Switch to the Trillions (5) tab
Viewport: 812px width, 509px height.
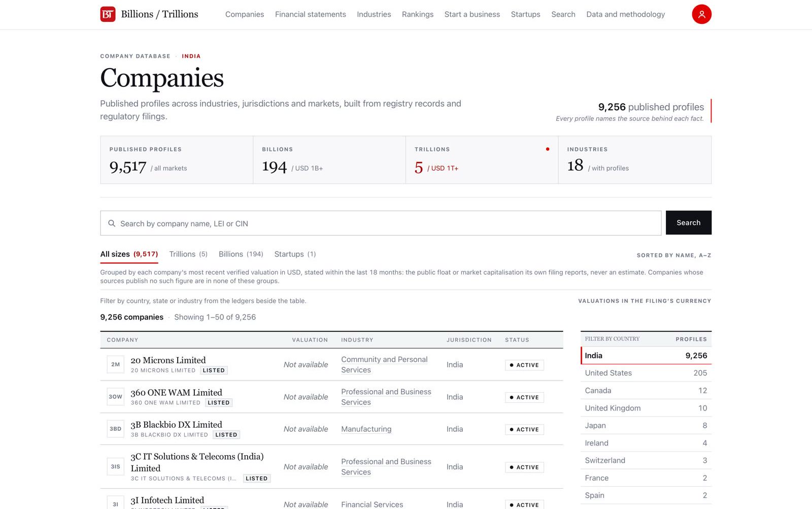tap(188, 254)
